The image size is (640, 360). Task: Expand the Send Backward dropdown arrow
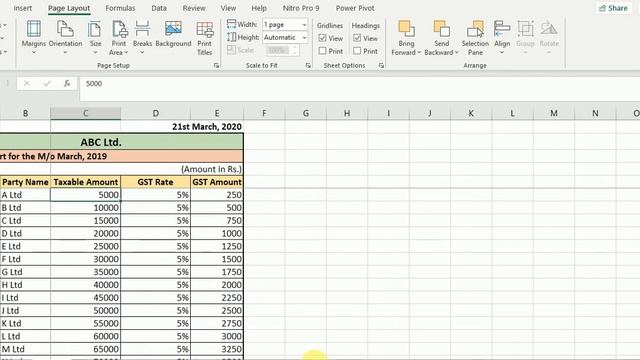[457, 52]
